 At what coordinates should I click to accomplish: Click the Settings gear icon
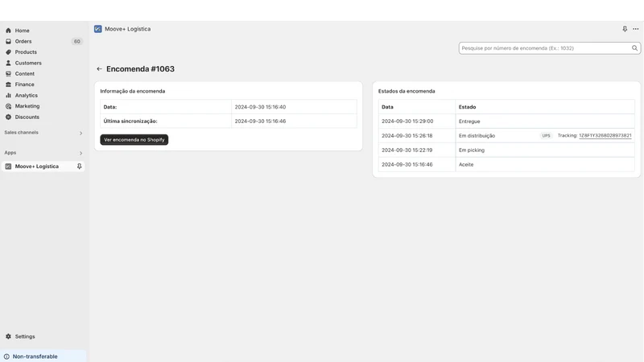pos(8,336)
